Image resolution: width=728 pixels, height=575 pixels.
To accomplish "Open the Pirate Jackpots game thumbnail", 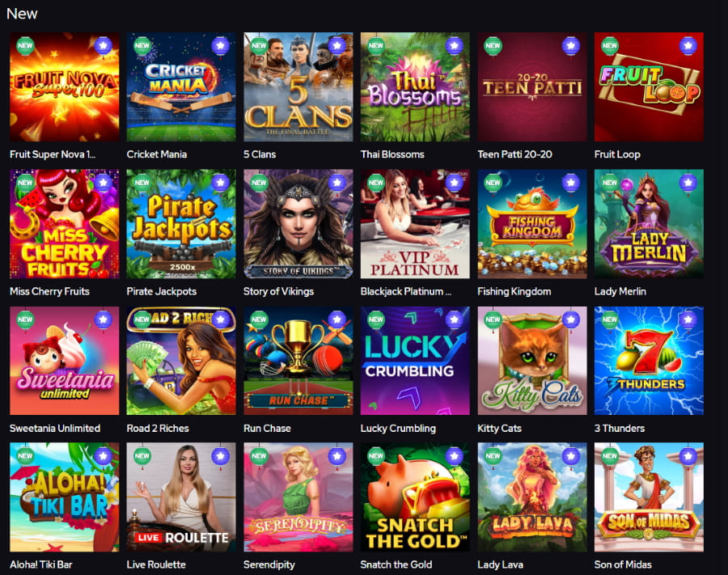I will click(x=181, y=224).
